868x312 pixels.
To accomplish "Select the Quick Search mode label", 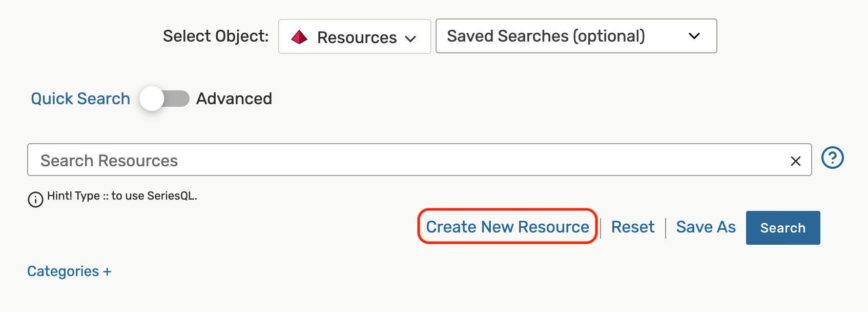I will [80, 99].
